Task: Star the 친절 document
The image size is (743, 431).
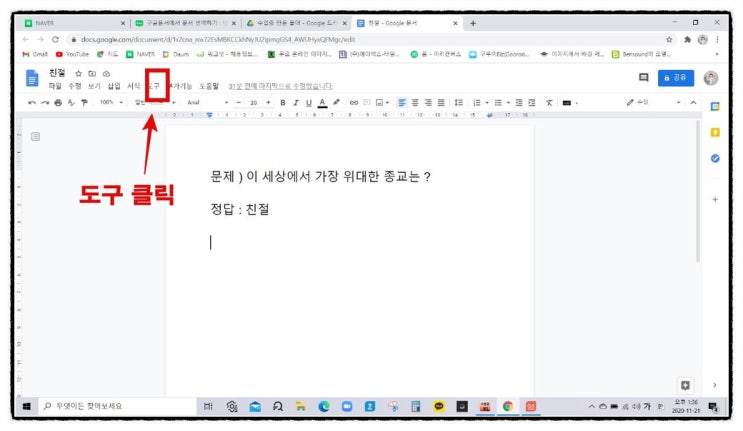Action: [79, 73]
